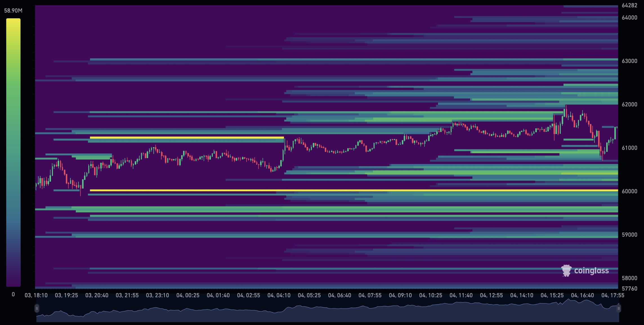
Task: Click the 04, 11:40 time axis label
Action: 461,295
